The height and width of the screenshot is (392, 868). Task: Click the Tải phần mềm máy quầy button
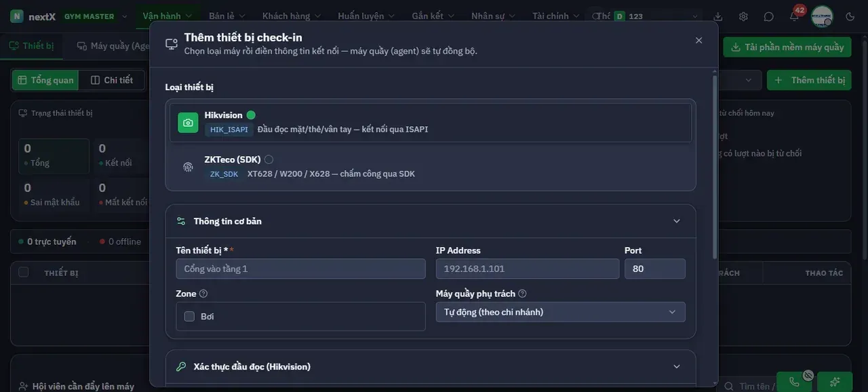787,47
